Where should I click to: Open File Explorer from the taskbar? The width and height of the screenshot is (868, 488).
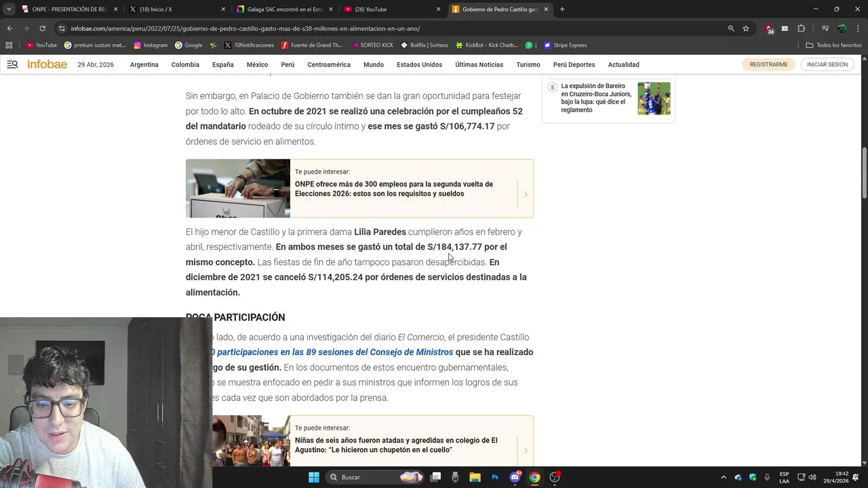[x=475, y=477]
